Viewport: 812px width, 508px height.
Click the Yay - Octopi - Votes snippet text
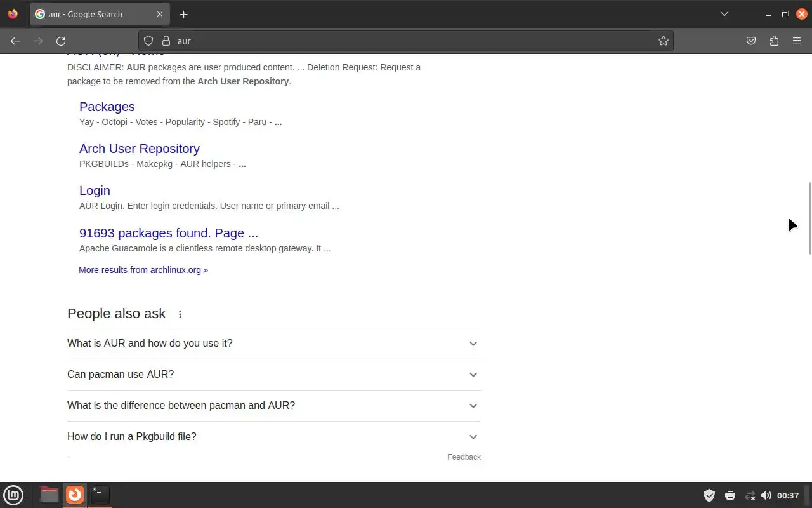point(180,122)
